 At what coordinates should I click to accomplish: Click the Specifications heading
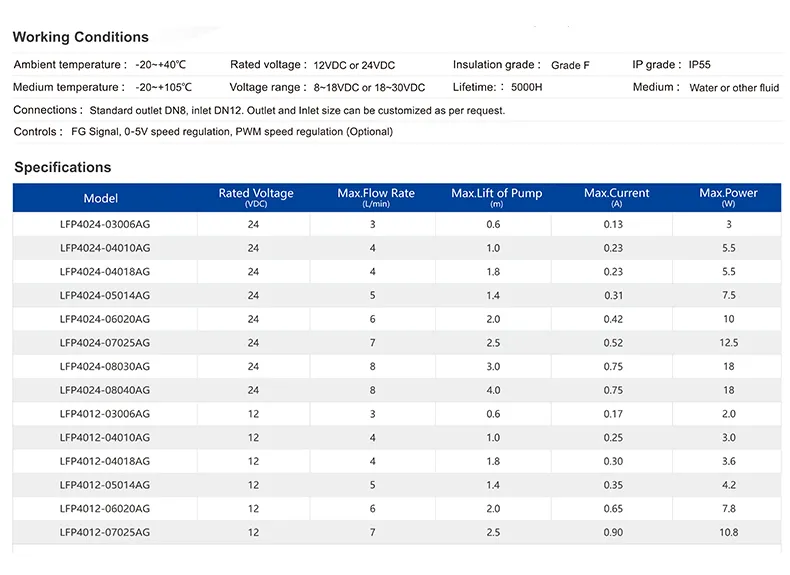[62, 167]
